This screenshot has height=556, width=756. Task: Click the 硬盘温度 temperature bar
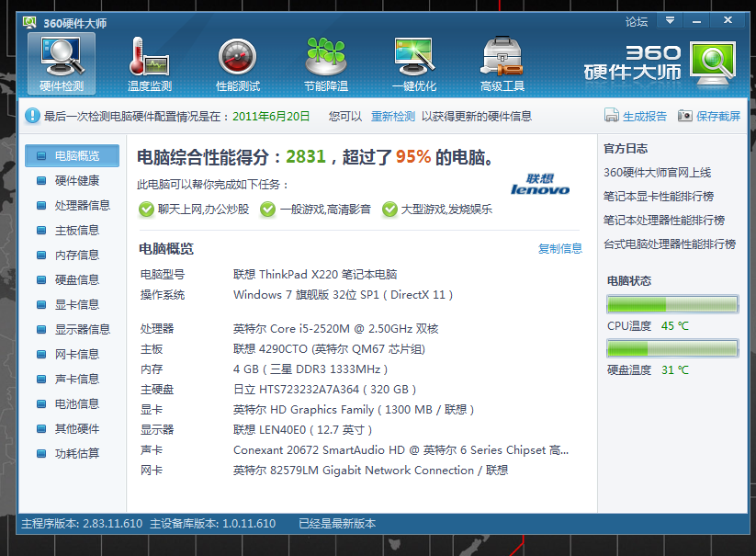click(x=672, y=348)
